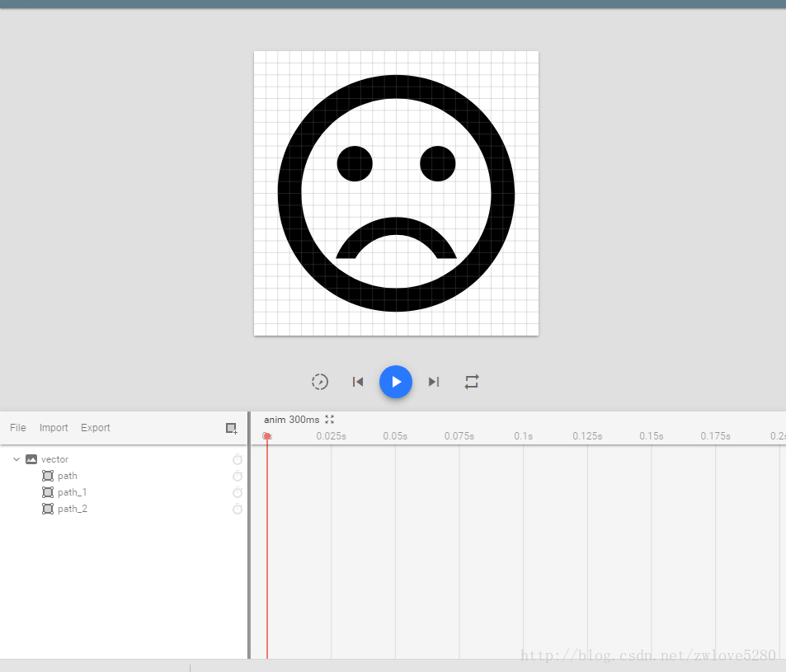Click timeline at 0.1s mark
Screen dimensions: 786x672
click(524, 436)
